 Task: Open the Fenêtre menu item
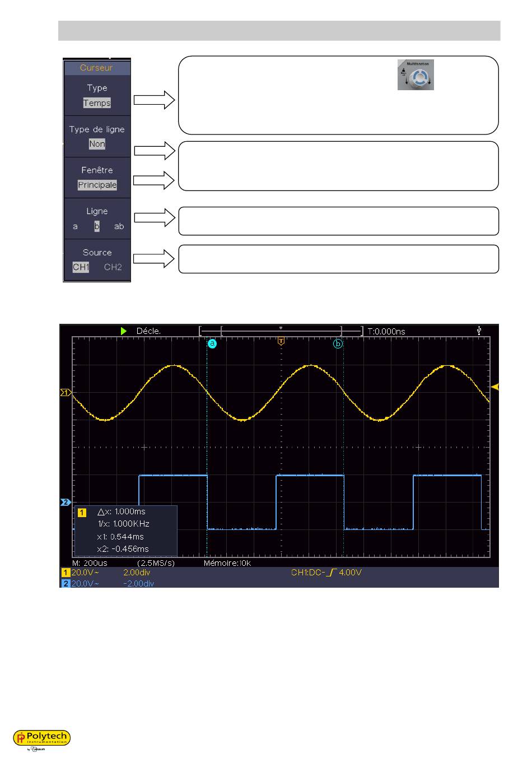[x=97, y=177]
